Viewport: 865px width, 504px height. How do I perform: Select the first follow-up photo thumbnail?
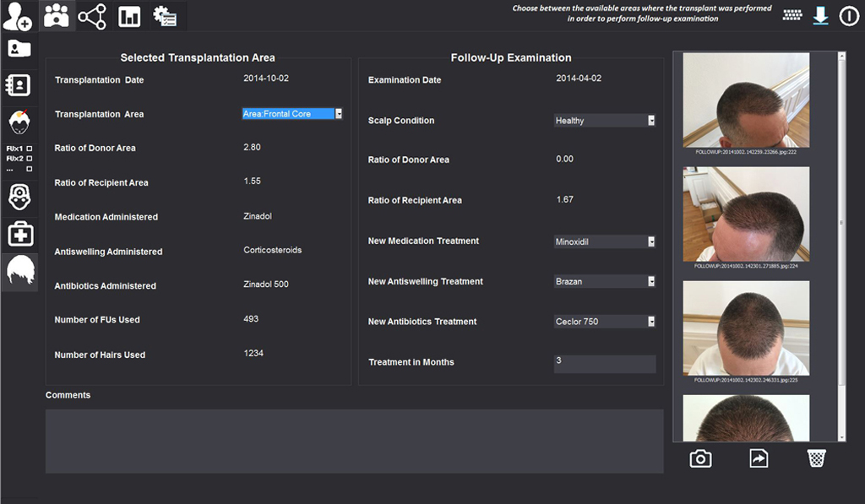click(x=746, y=100)
